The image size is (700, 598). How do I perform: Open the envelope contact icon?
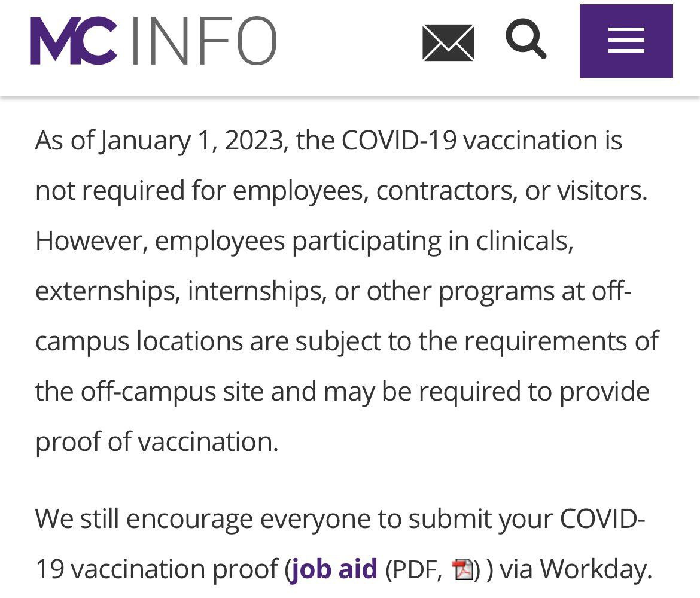coord(448,42)
